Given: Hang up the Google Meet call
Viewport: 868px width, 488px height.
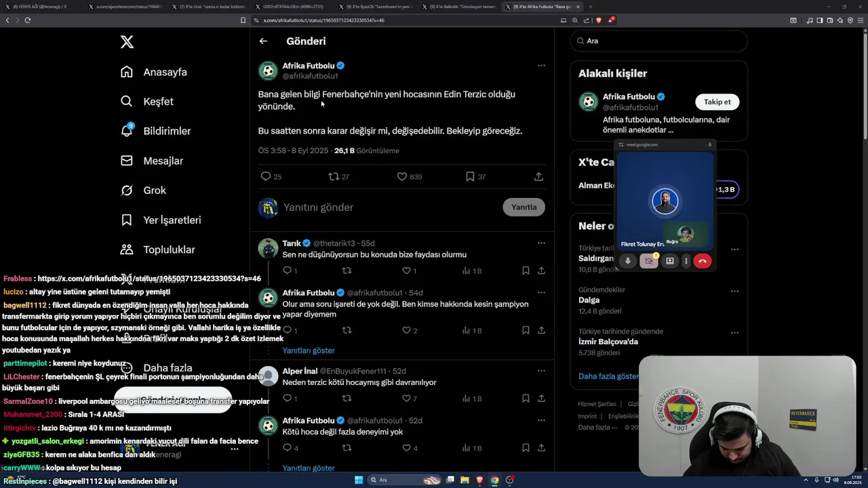Looking at the screenshot, I should (x=703, y=261).
